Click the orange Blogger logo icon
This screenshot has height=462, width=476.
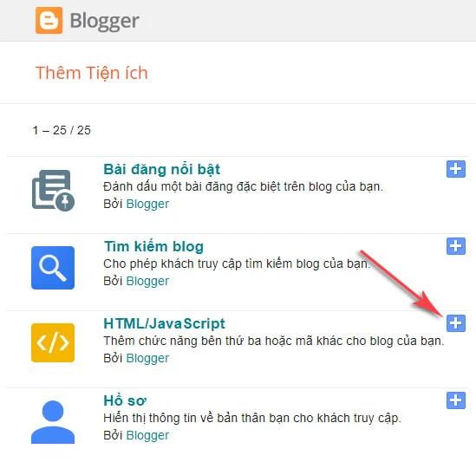click(49, 20)
